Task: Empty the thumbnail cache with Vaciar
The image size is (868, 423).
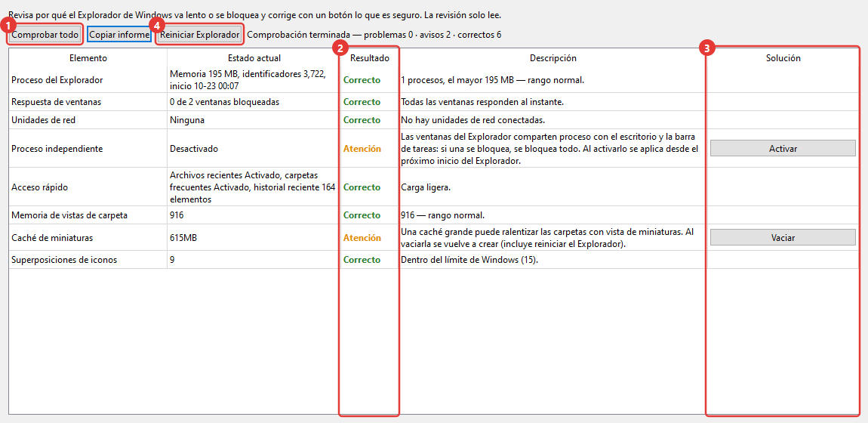Action: pyautogui.click(x=783, y=237)
